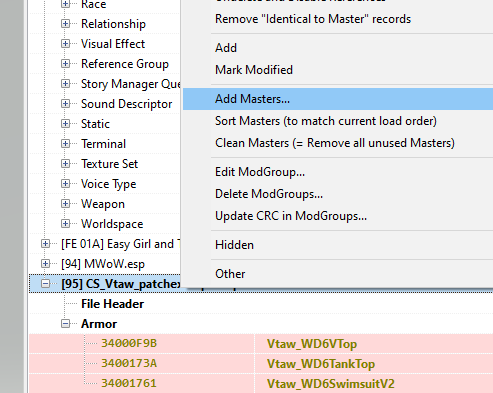Expand the [FE 01A] Easy Girl plugin
The width and height of the screenshot is (493, 393).
tap(46, 244)
